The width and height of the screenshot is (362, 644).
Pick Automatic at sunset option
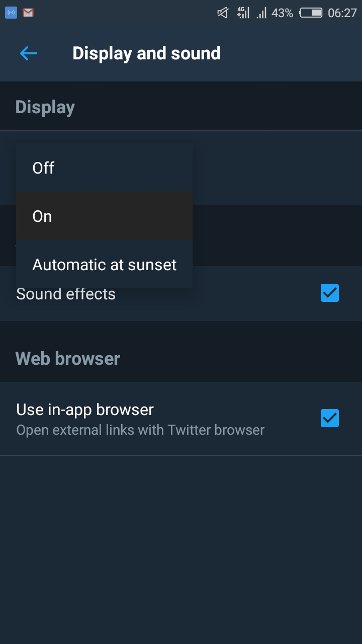(105, 265)
